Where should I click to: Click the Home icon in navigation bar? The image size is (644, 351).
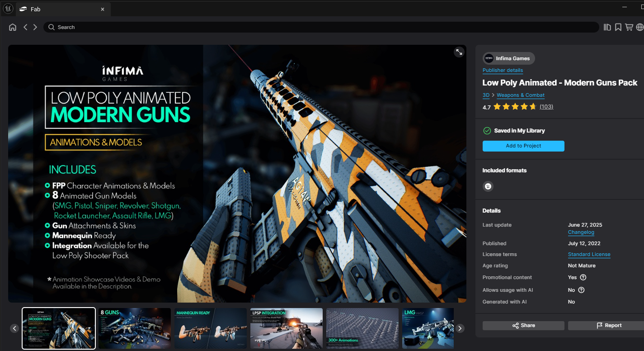click(13, 27)
